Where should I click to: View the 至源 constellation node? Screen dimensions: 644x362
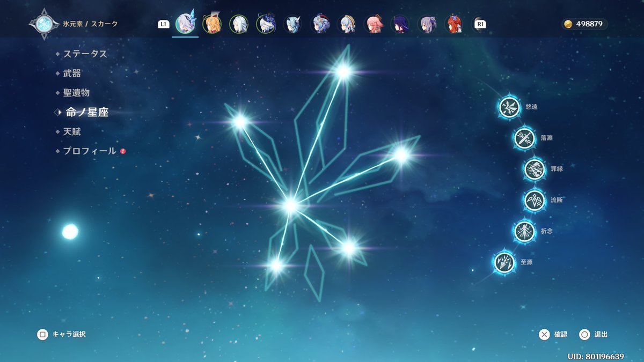504,262
